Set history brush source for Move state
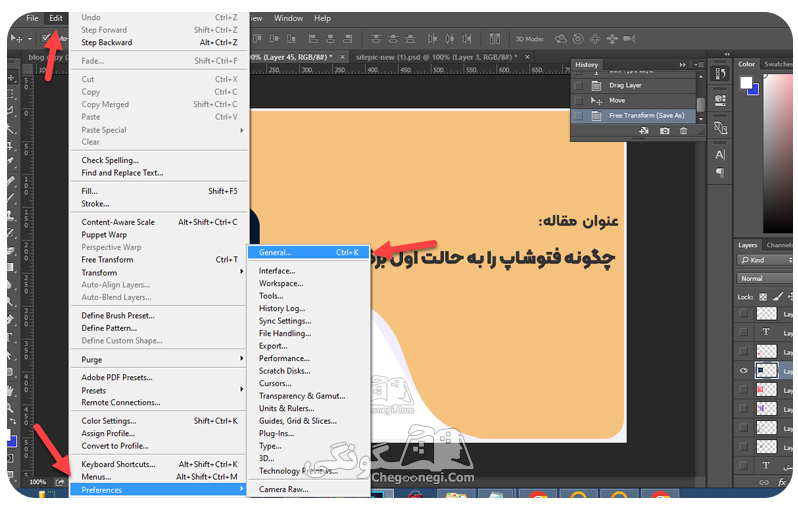The height and width of the screenshot is (508, 798). pyautogui.click(x=578, y=101)
